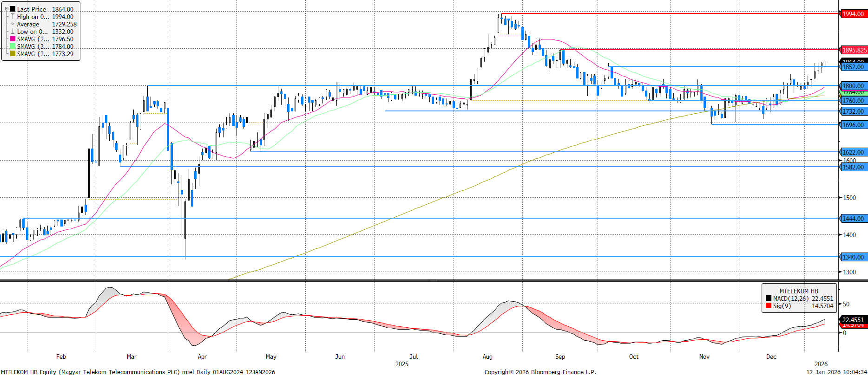The height and width of the screenshot is (376, 868).
Task: Select the blue 1852.00 level label
Action: [854, 67]
